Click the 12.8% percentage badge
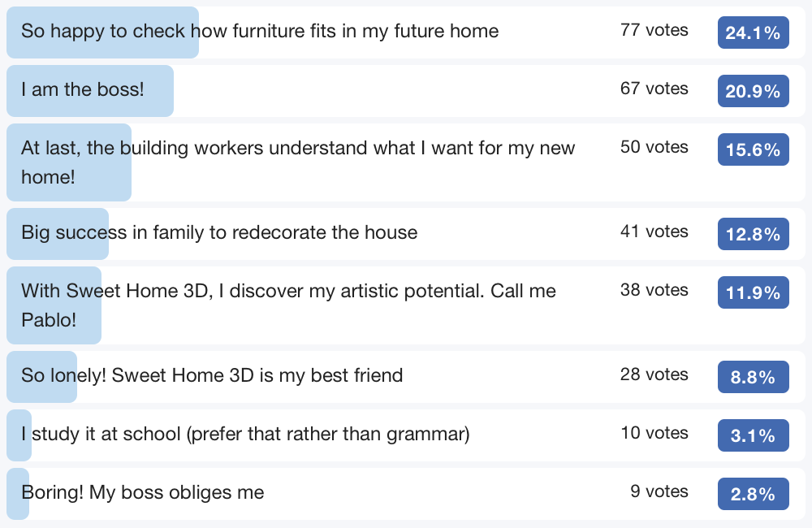Screen dimensions: 812x528 753,234
